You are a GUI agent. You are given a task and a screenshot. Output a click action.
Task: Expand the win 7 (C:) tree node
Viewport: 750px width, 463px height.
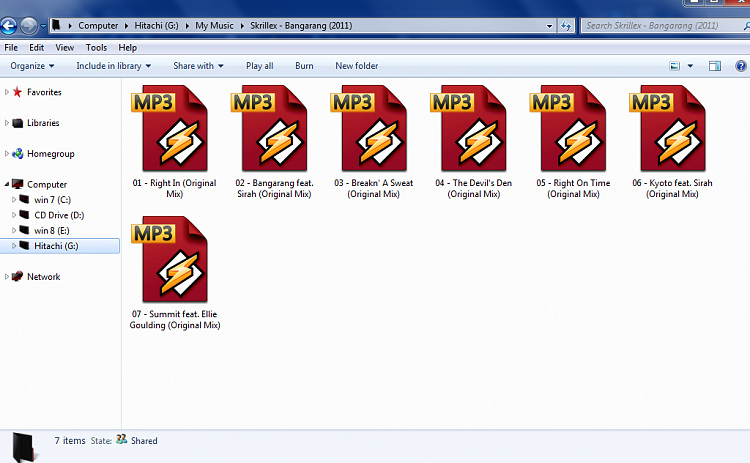pos(14,199)
